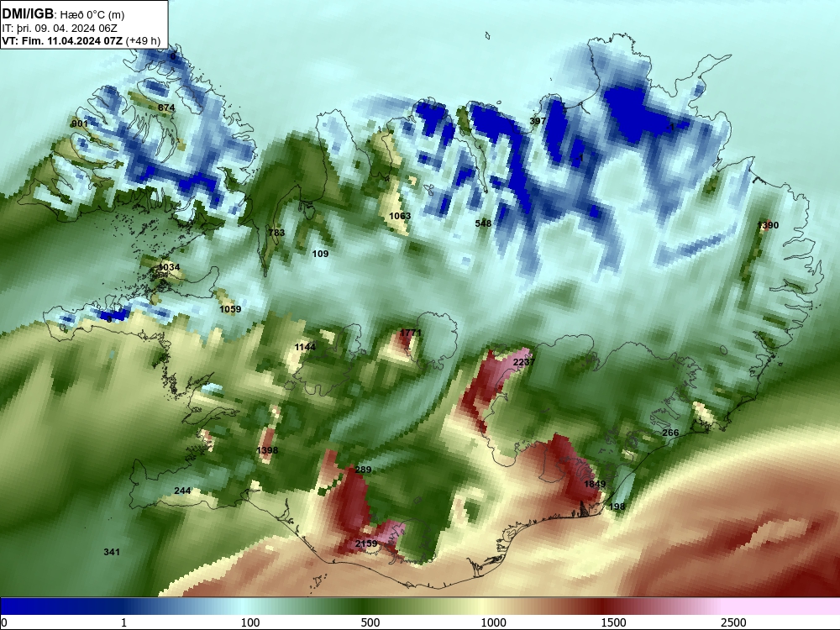Click the 1000 tick on the legend bar
This screenshot has width=840, height=630.
[x=493, y=622]
